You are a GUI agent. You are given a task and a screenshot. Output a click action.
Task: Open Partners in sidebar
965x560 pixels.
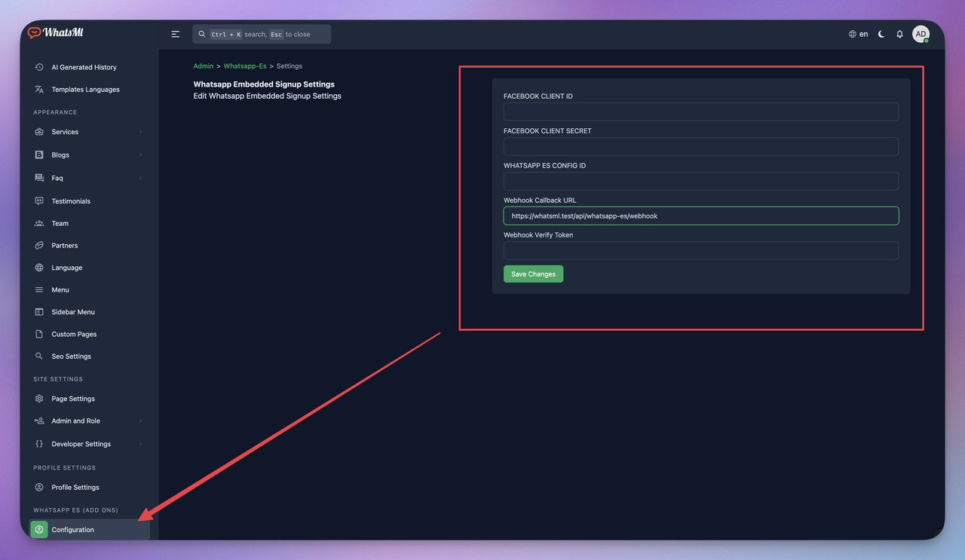(89, 246)
